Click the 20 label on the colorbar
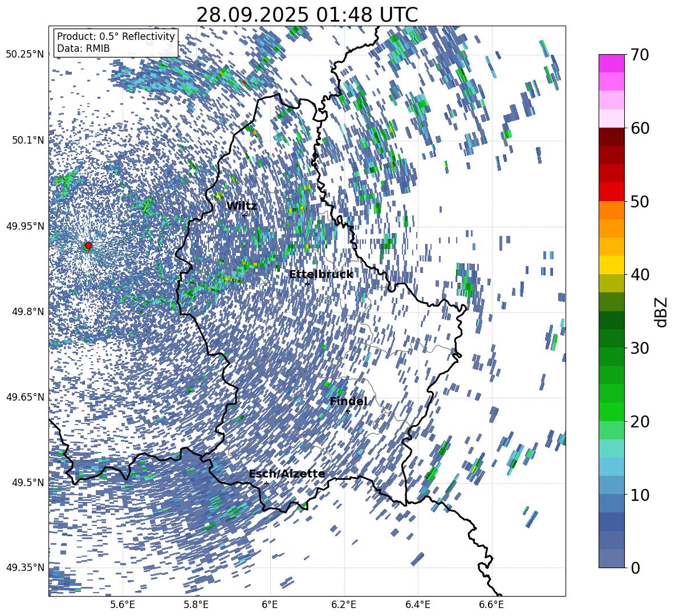Viewport: 675px width, 616px height. point(639,421)
